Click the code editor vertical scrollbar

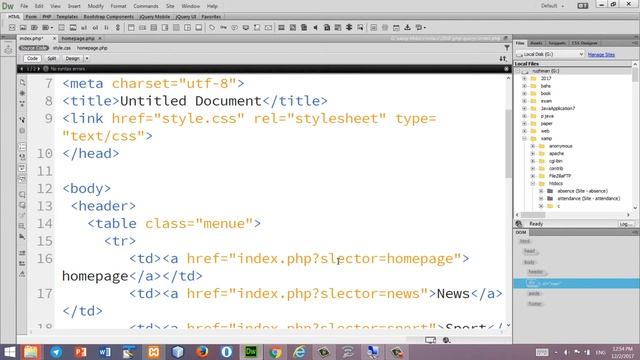(509, 144)
